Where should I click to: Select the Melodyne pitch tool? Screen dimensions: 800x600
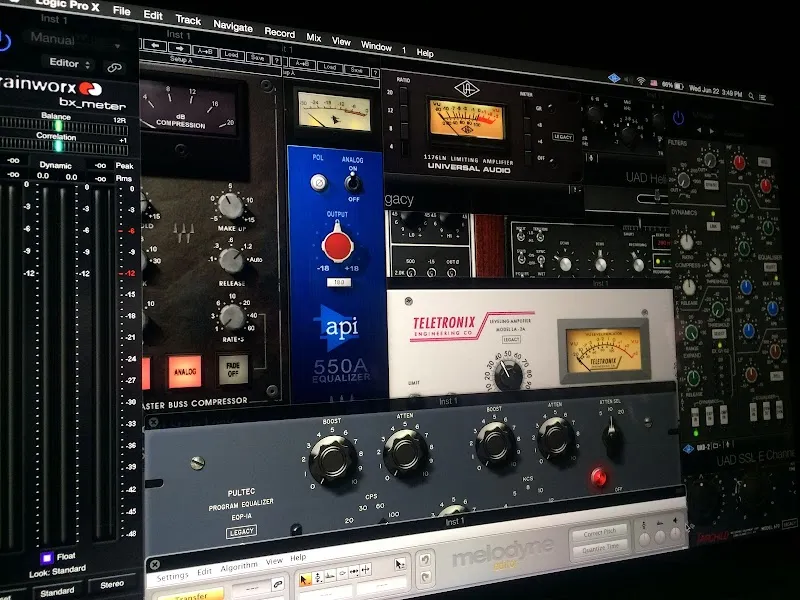click(317, 578)
